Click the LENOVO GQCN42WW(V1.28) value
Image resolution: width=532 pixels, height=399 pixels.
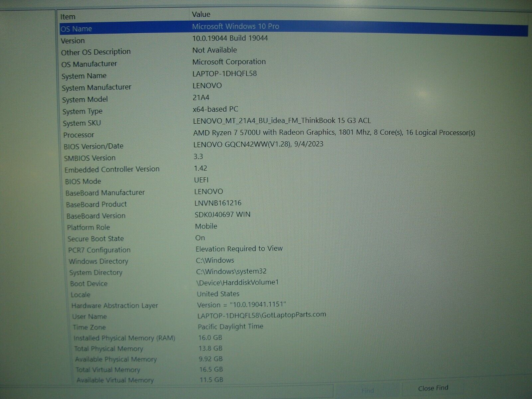point(258,144)
